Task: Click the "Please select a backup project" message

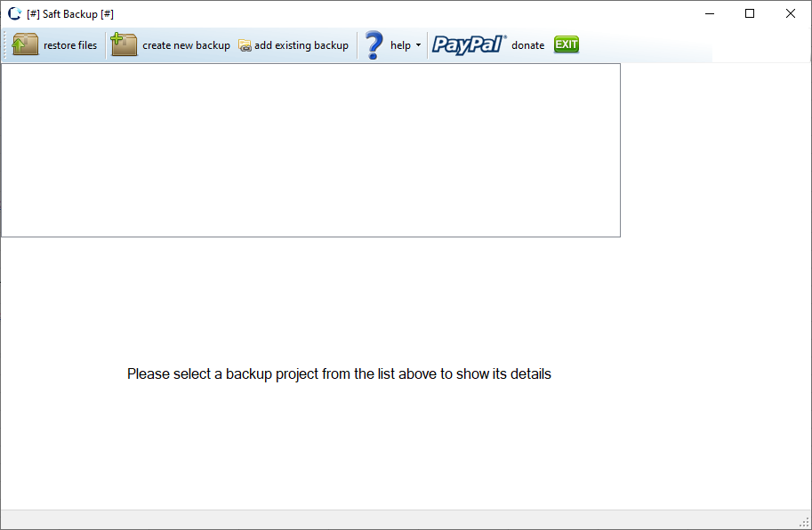Action: point(339,374)
